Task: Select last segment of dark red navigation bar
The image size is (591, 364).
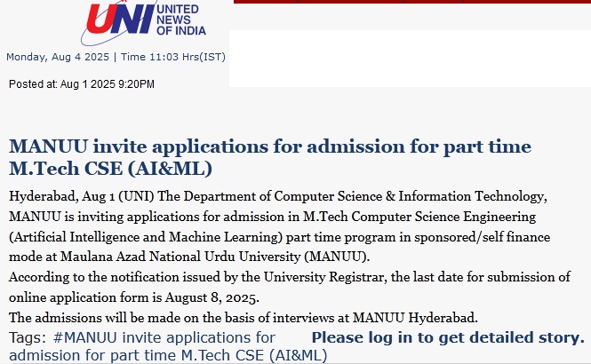Action: (x=527, y=2)
